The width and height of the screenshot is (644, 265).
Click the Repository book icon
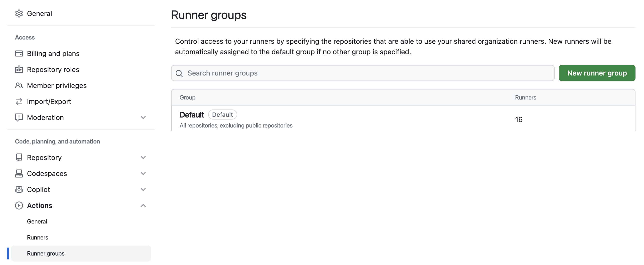click(20, 157)
